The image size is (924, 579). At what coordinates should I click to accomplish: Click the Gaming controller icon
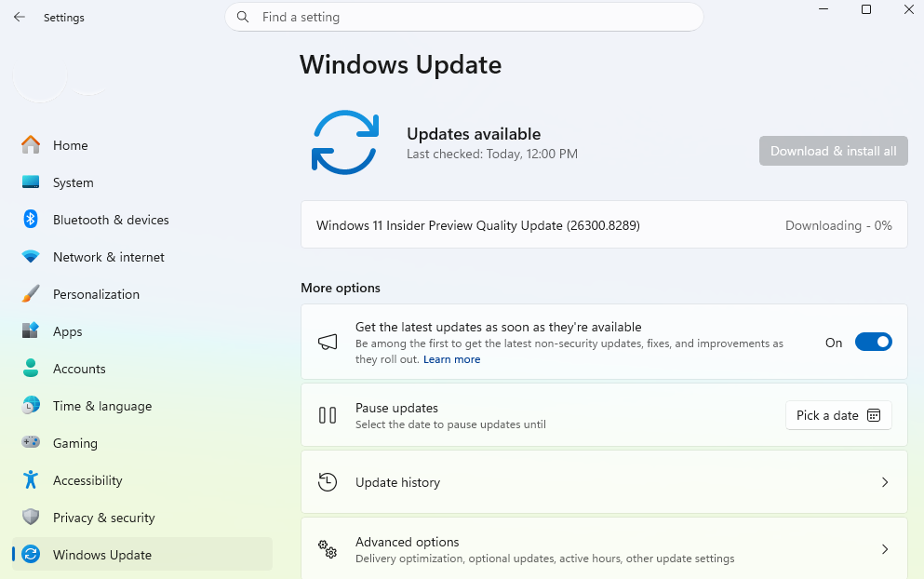[x=31, y=443]
